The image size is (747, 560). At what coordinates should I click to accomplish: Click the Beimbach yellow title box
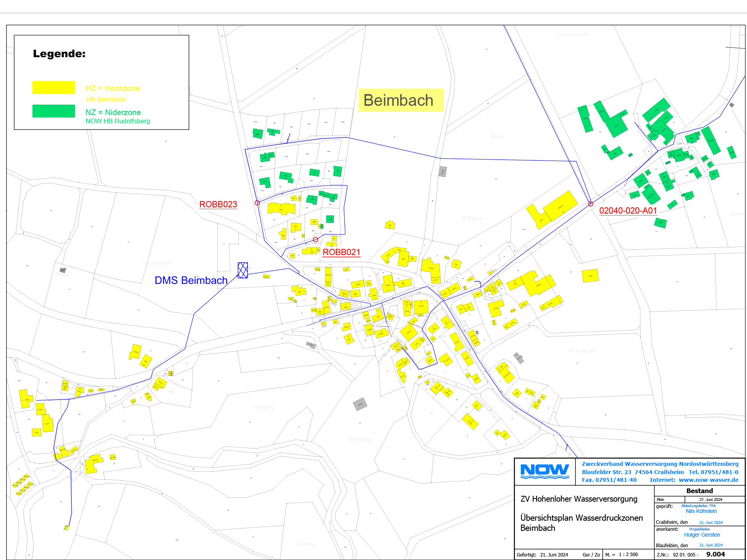[401, 100]
